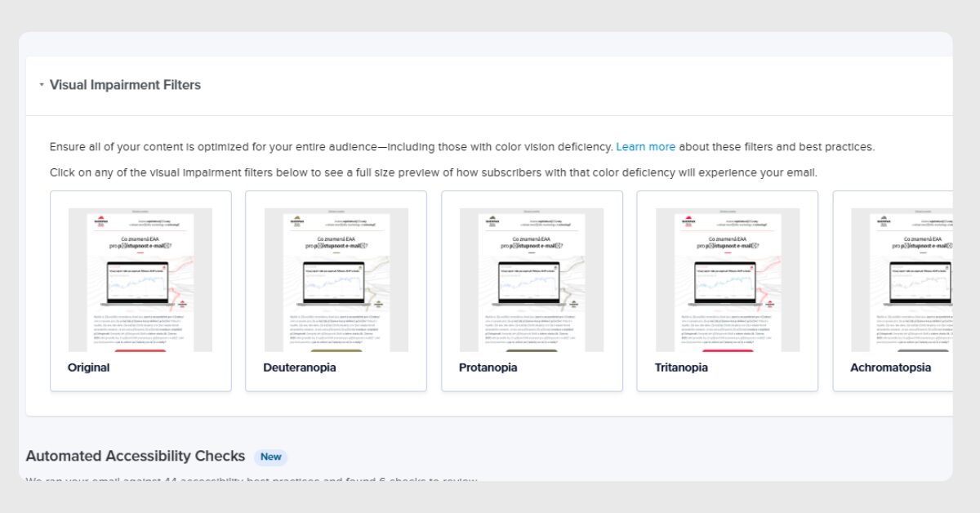This screenshot has width=980, height=513.
Task: Open the Deuteranopia filter preview thumbnail
Action: (x=336, y=280)
